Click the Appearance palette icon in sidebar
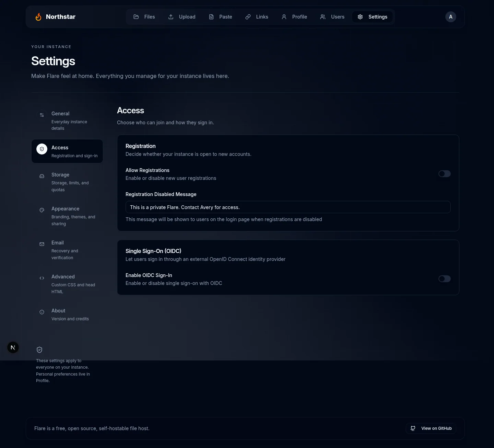This screenshot has width=494, height=448. pyautogui.click(x=42, y=210)
